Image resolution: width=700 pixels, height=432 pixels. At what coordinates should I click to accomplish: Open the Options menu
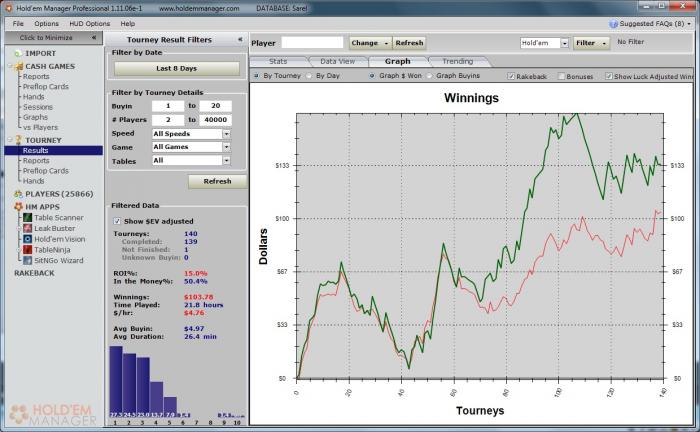click(x=46, y=24)
